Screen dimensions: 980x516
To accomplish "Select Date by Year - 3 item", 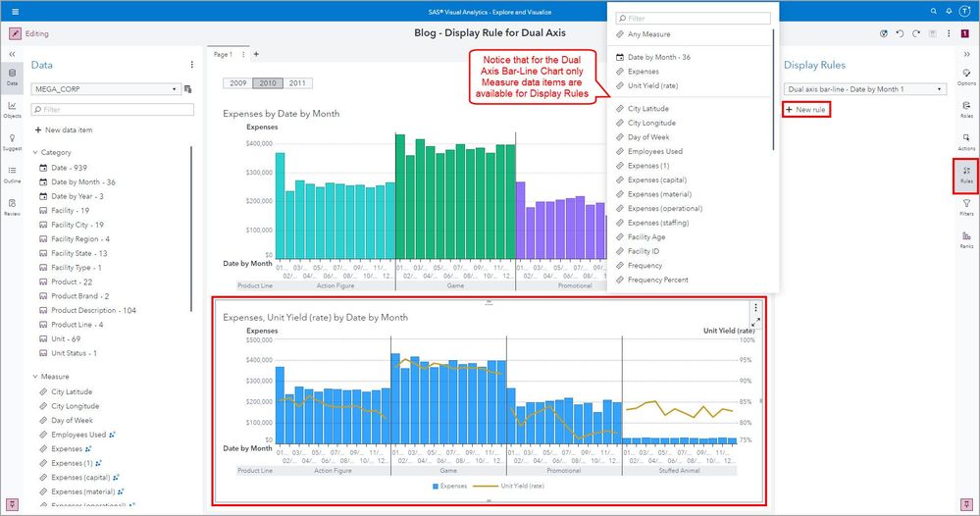I will tap(72, 196).
